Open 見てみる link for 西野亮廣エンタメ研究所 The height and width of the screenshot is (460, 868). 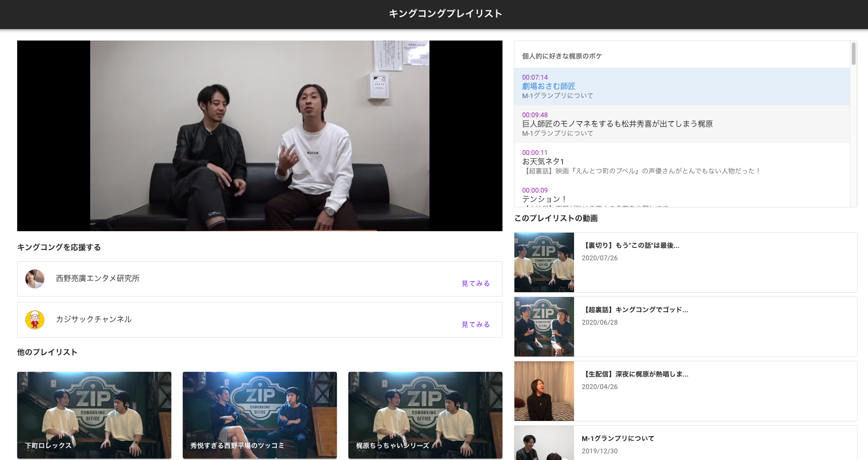click(x=475, y=283)
